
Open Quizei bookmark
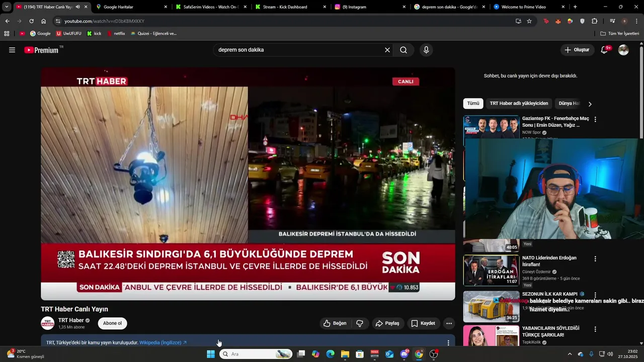coord(153,34)
